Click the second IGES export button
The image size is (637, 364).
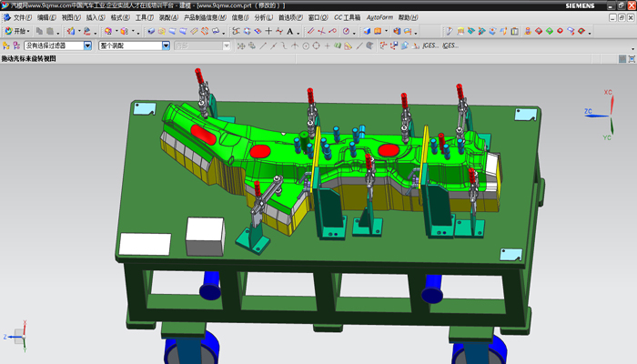[450, 45]
